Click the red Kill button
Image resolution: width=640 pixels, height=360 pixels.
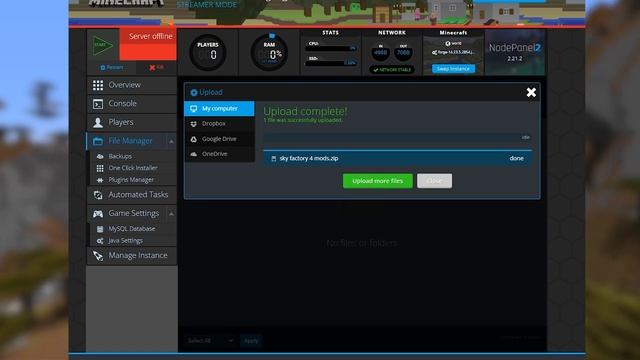156,67
